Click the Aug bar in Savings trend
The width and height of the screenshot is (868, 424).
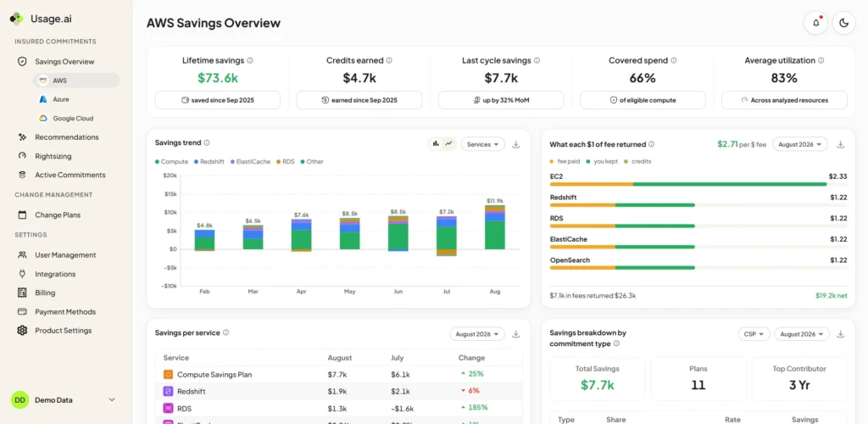[495, 227]
